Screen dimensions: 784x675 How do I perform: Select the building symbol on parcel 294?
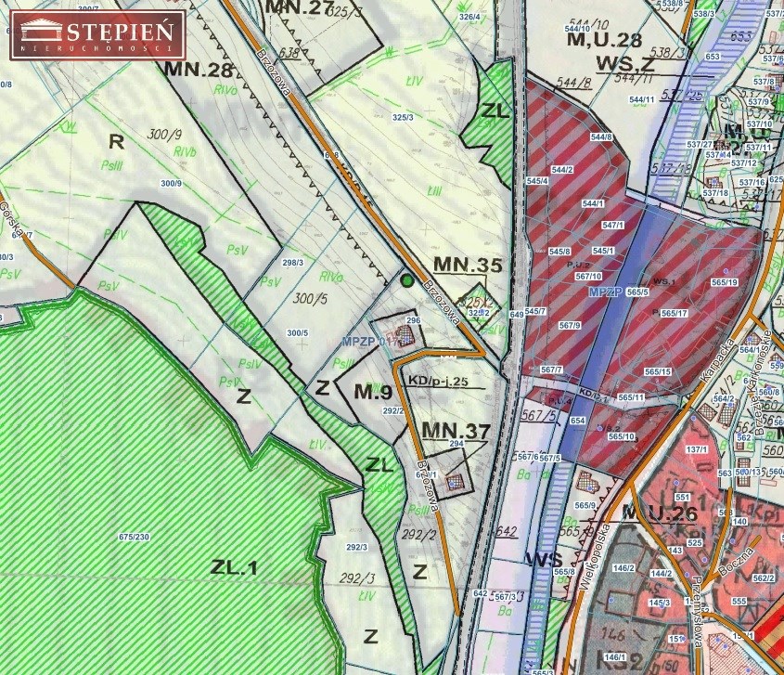click(455, 482)
